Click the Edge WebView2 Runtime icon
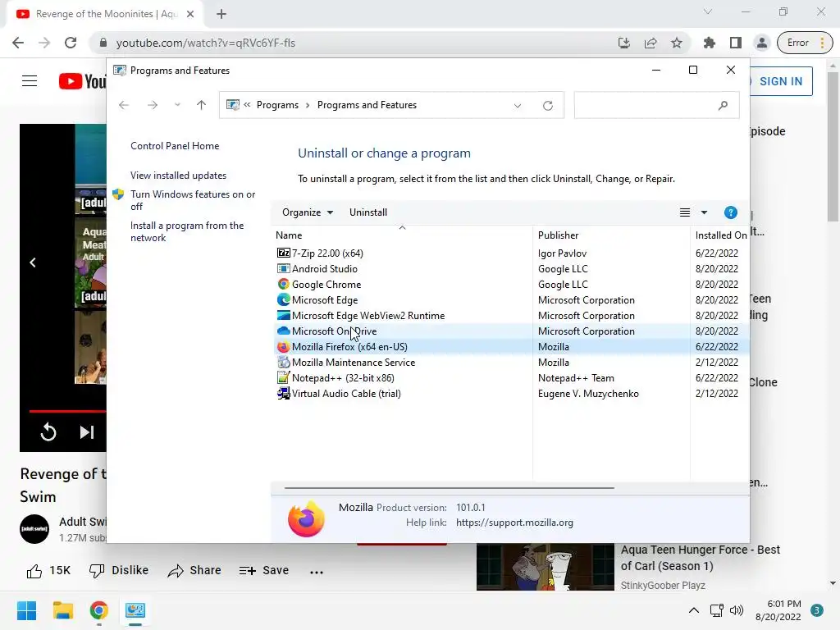 coord(283,315)
